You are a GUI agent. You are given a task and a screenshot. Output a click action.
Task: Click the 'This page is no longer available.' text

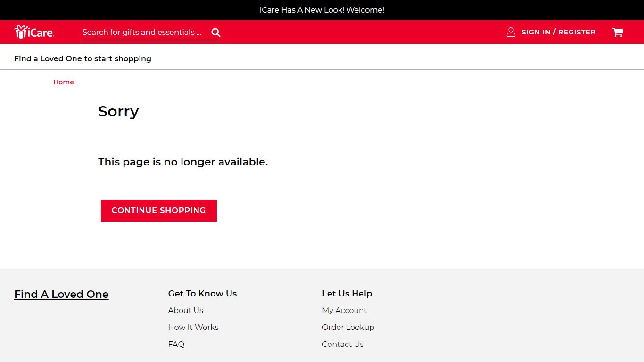[183, 162]
